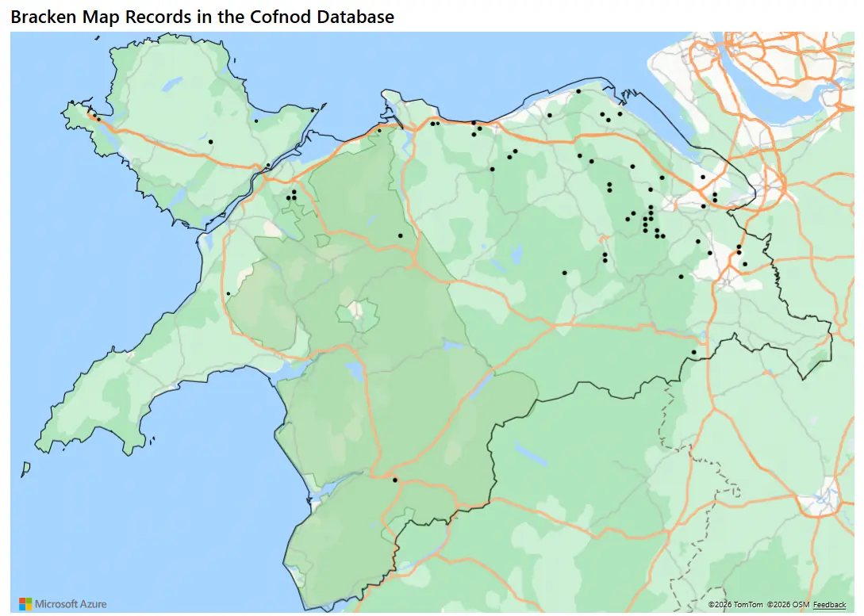Viewport: 864px width, 616px height.
Task: Click the lone marker on the west coast below the strait
Action: [x=228, y=293]
